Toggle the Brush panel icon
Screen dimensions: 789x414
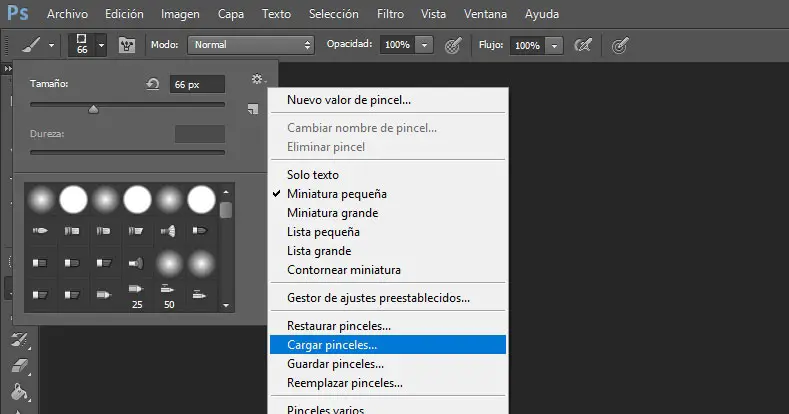point(127,45)
